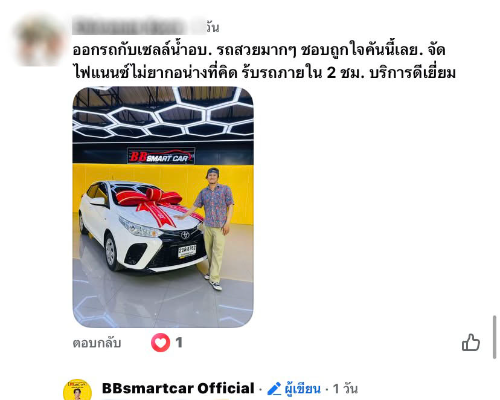Image resolution: width=500 pixels, height=400 pixels.
Task: Click the vertical scrollbar handle
Action: click(495, 337)
